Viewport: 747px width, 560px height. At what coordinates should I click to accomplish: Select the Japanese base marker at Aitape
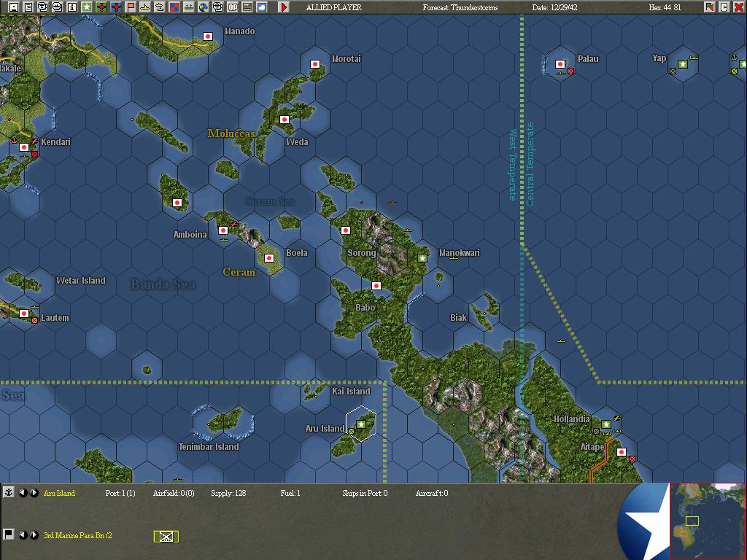(622, 452)
